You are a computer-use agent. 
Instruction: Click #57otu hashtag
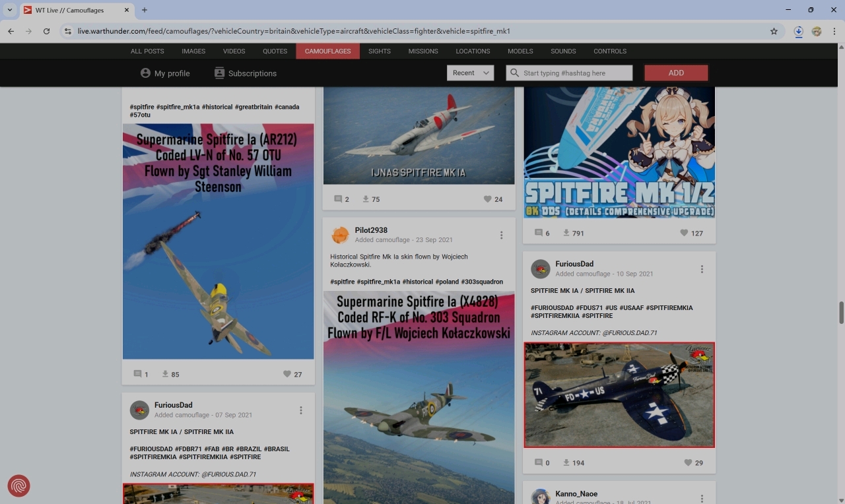[x=140, y=115]
